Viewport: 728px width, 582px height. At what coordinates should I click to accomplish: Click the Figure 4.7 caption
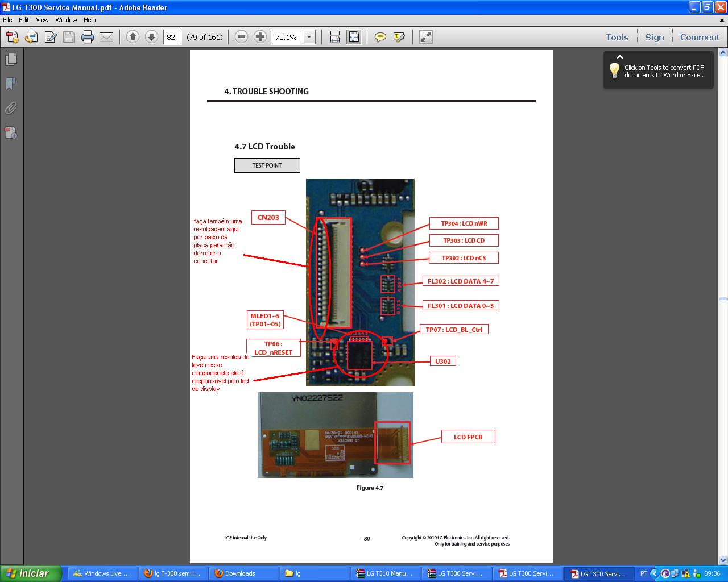coord(370,488)
